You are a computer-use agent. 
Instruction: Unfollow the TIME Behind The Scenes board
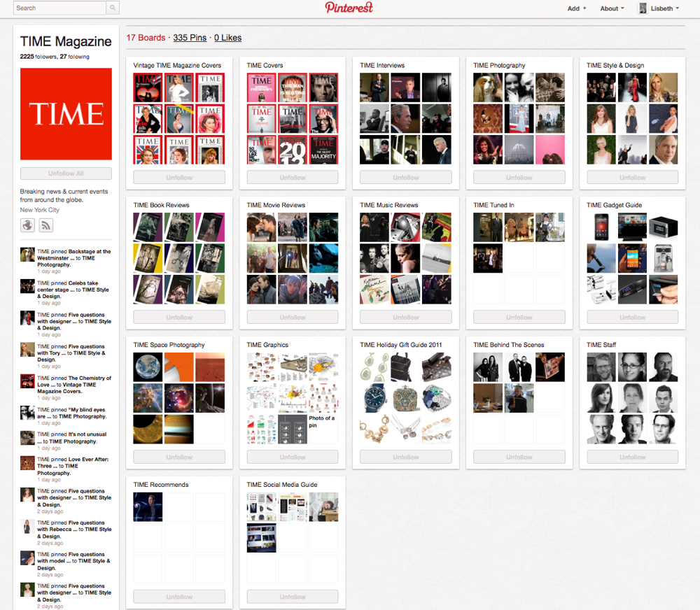point(519,457)
